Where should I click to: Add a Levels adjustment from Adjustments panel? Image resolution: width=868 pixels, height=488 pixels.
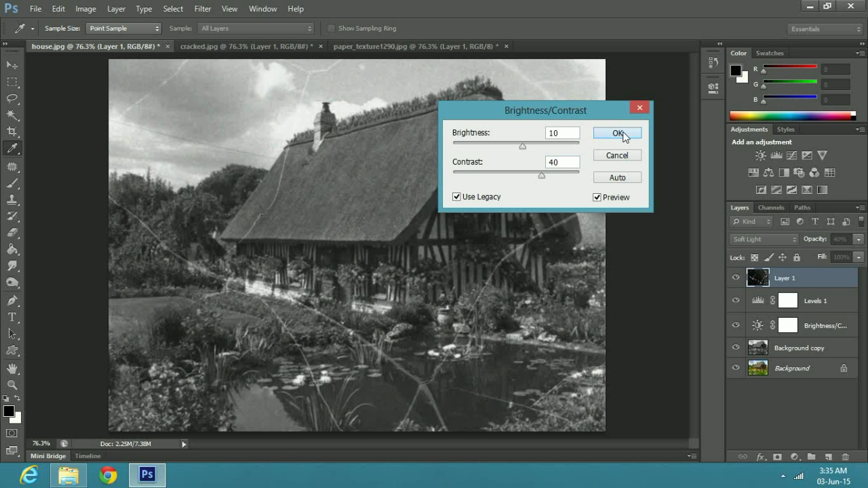pyautogui.click(x=776, y=156)
